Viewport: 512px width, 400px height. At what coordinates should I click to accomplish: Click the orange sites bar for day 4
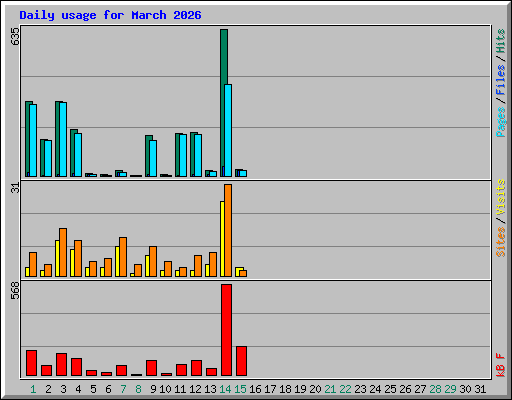click(78, 258)
